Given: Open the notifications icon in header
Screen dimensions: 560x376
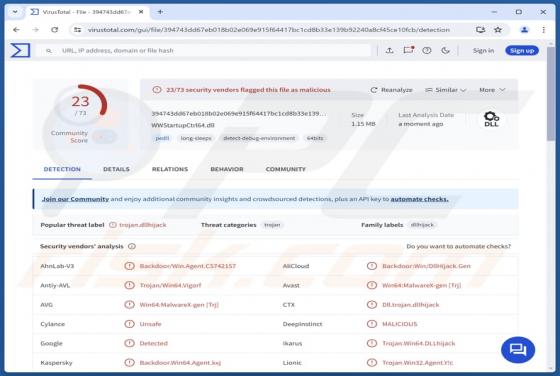Looking at the screenshot, I should click(x=408, y=50).
